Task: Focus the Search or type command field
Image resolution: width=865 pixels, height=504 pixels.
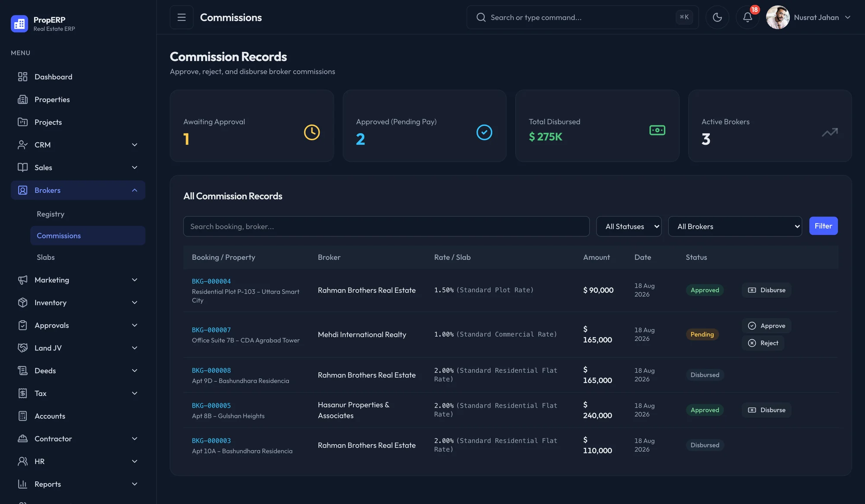Action: (x=582, y=17)
